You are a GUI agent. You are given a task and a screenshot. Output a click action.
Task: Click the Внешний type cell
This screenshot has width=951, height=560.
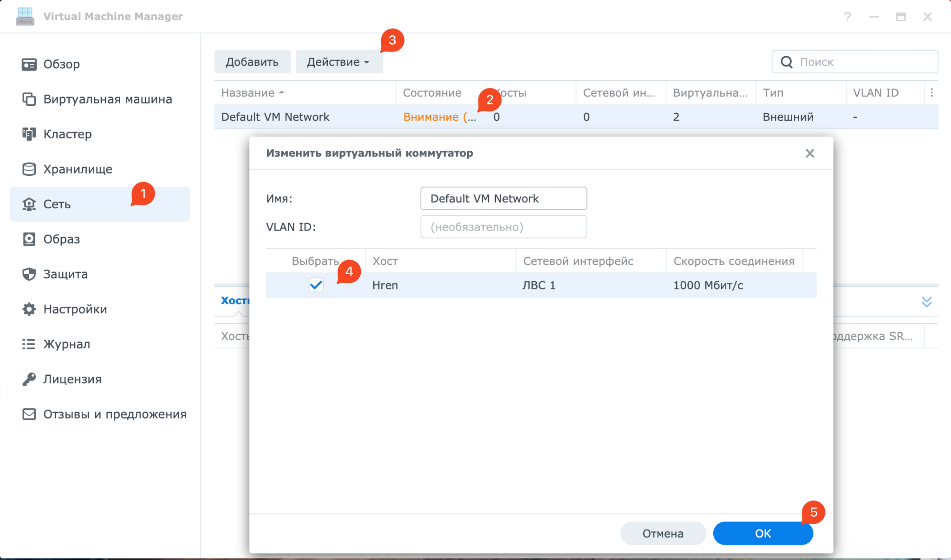(x=788, y=117)
